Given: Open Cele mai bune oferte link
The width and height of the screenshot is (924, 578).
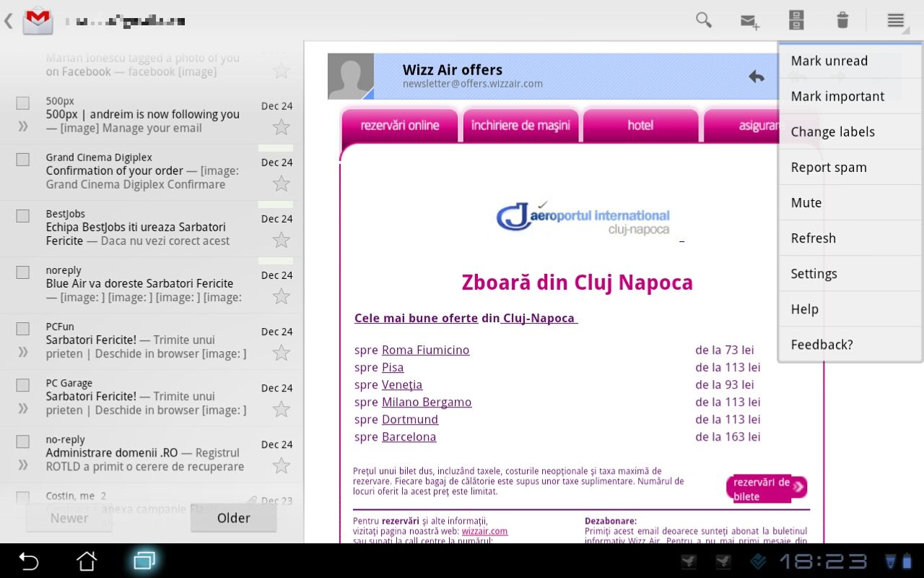Looking at the screenshot, I should [416, 318].
